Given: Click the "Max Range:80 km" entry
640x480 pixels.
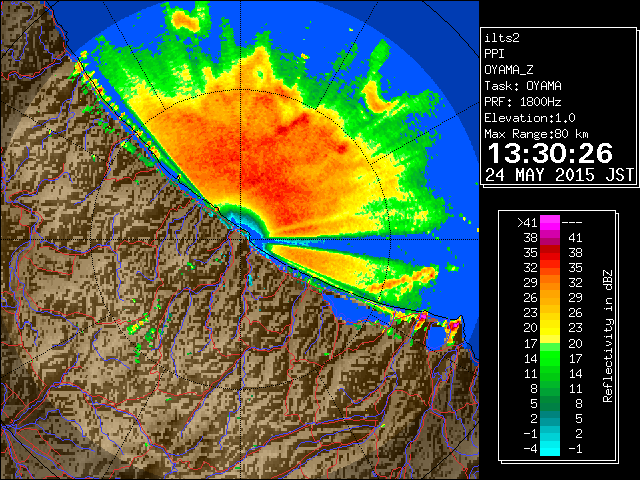Looking at the screenshot, I should [x=536, y=134].
